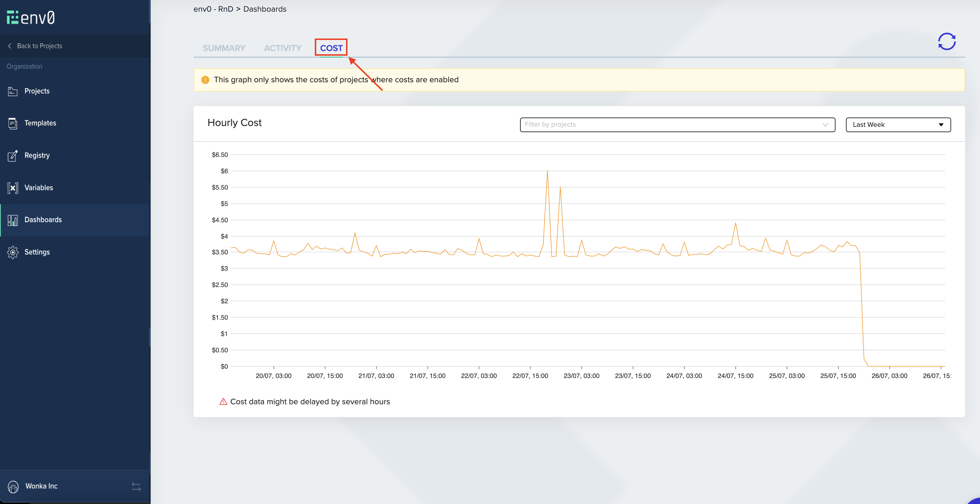Click the chevron in projects filter

825,125
